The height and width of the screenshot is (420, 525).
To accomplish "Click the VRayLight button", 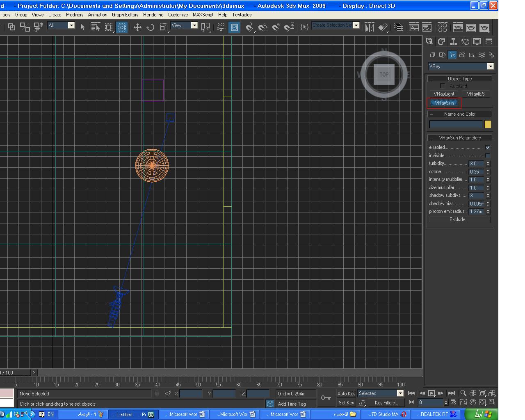I will (444, 94).
